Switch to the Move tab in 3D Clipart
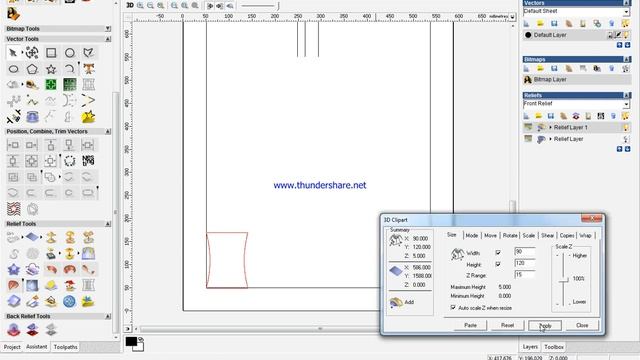This screenshot has width=640, height=360. [x=490, y=236]
